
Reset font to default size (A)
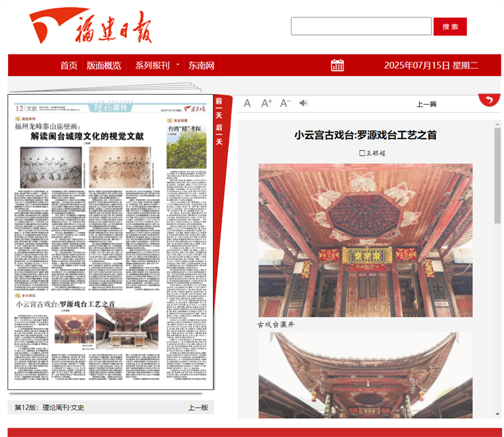247,103
